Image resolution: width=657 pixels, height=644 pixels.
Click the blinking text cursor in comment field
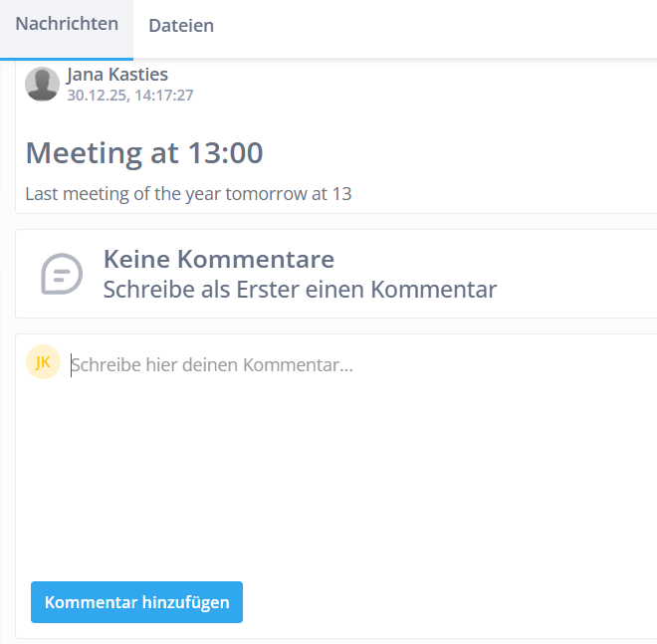pos(71,366)
